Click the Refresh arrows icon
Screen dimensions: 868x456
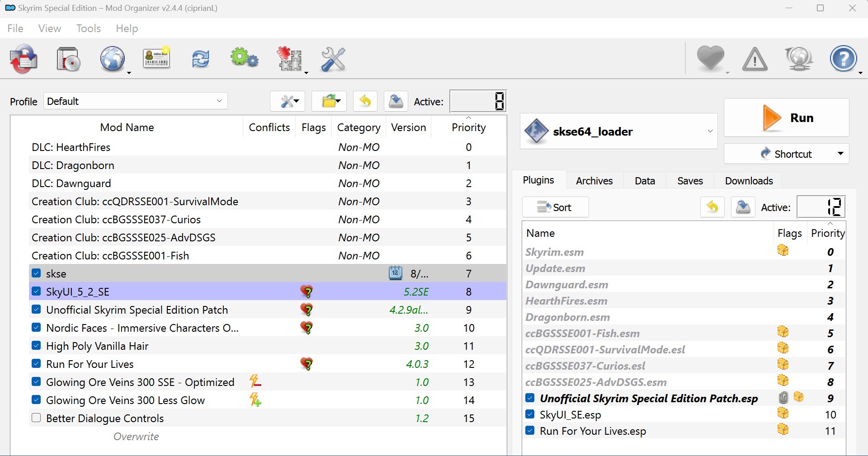[x=200, y=59]
